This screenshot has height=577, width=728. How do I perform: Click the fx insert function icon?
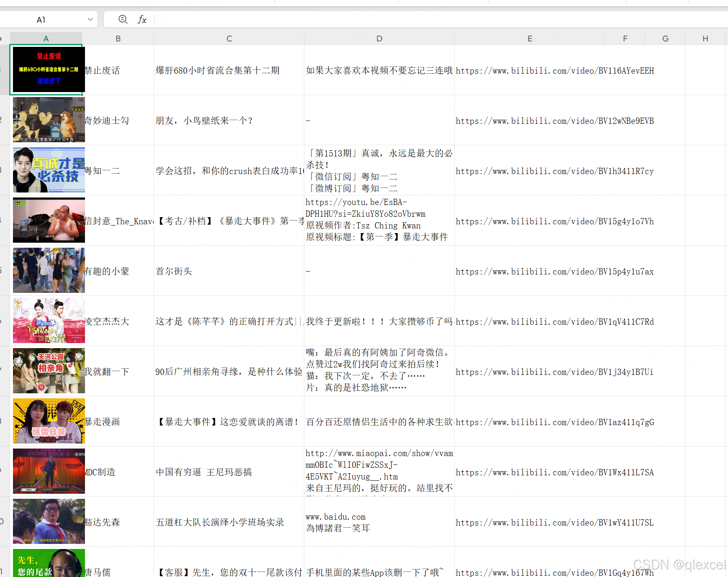(x=142, y=19)
